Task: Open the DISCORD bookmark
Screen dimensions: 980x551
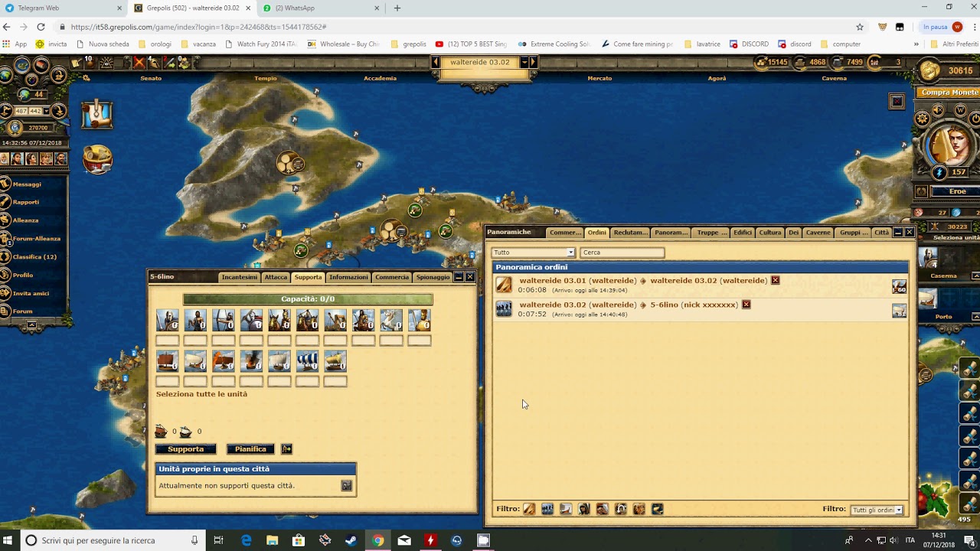Action: [x=749, y=44]
